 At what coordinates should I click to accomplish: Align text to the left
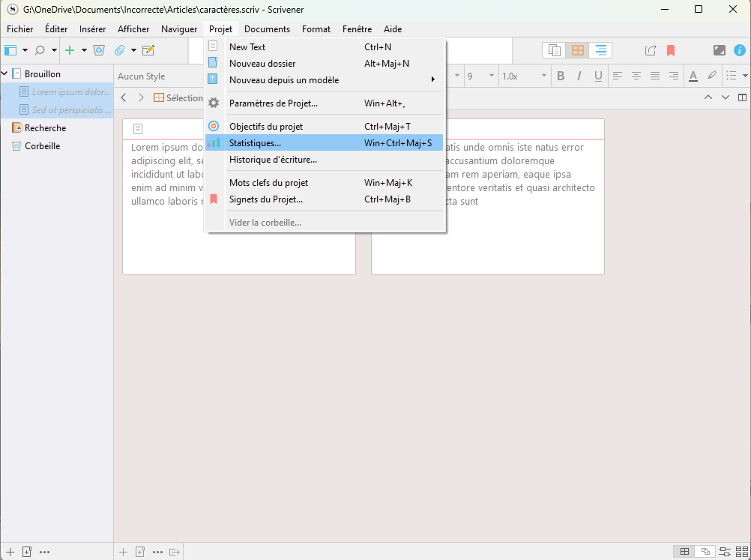(x=618, y=76)
